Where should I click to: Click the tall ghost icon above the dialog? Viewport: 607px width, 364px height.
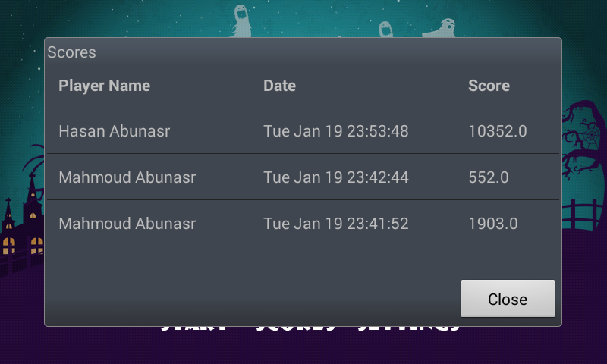pyautogui.click(x=241, y=21)
